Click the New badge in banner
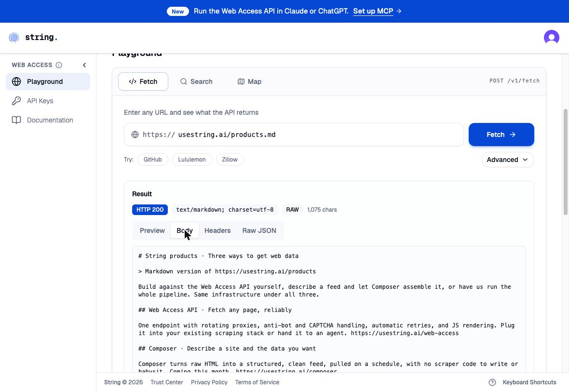569x392 pixels. [178, 11]
